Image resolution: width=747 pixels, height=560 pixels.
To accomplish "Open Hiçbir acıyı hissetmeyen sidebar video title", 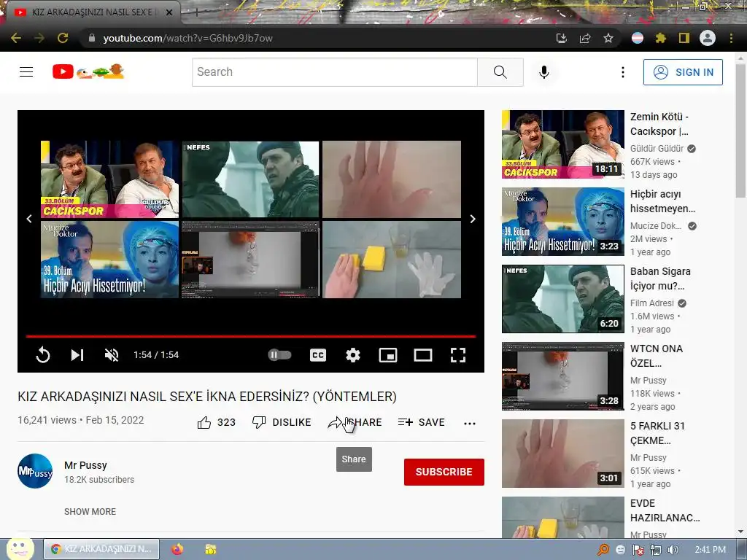I will (x=662, y=201).
